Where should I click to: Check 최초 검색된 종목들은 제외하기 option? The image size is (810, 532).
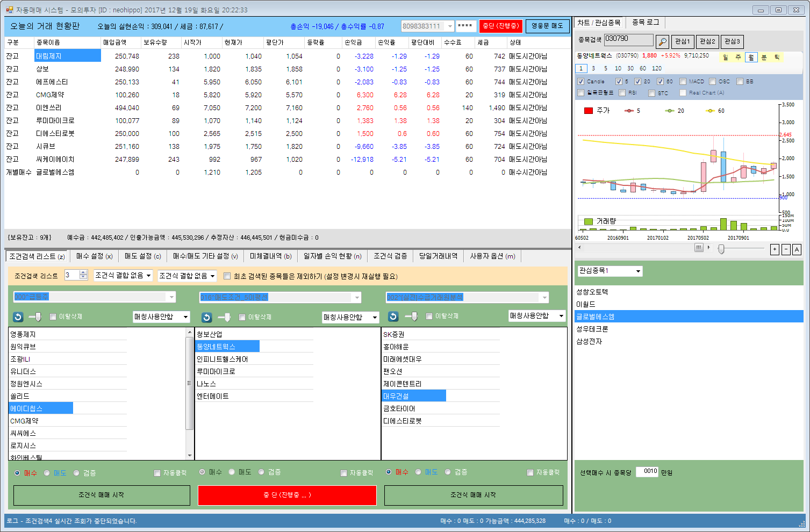pyautogui.click(x=227, y=276)
